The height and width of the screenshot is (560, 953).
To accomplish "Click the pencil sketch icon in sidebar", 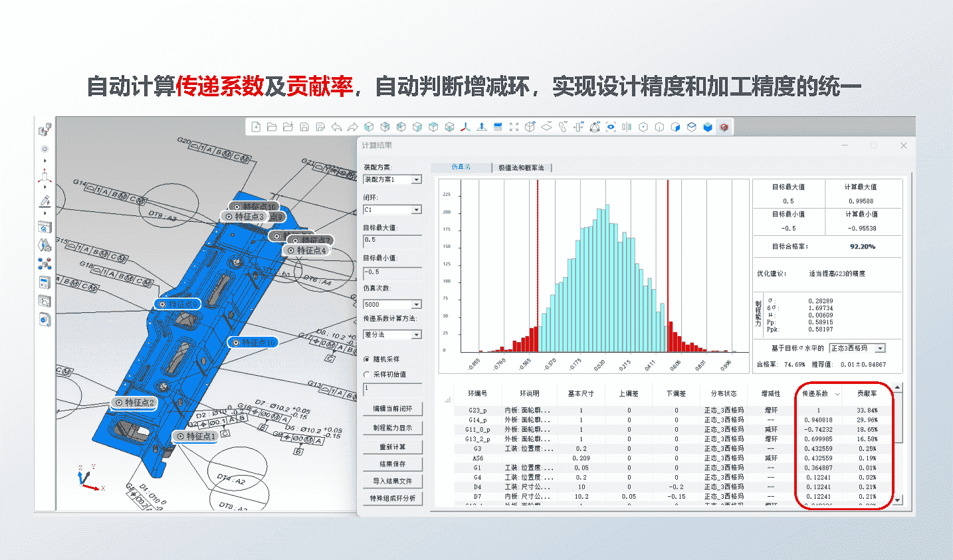I will coord(45,201).
